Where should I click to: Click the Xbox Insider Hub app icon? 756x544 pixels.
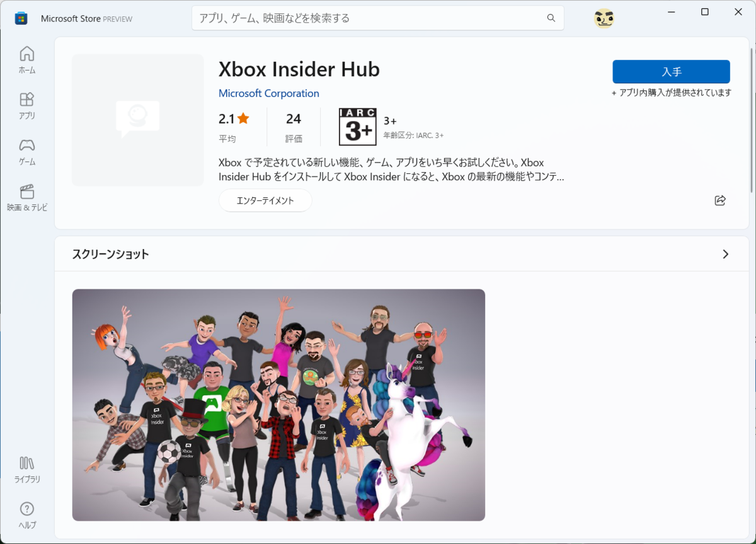(138, 120)
